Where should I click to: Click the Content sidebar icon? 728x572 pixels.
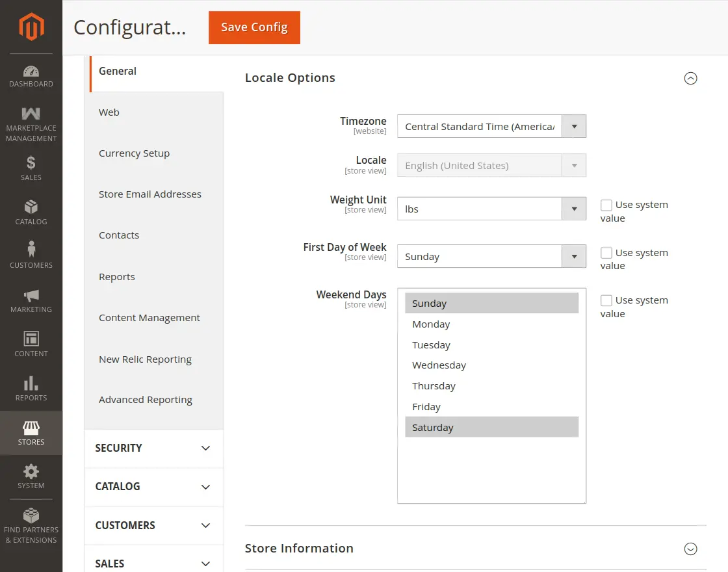tap(31, 336)
